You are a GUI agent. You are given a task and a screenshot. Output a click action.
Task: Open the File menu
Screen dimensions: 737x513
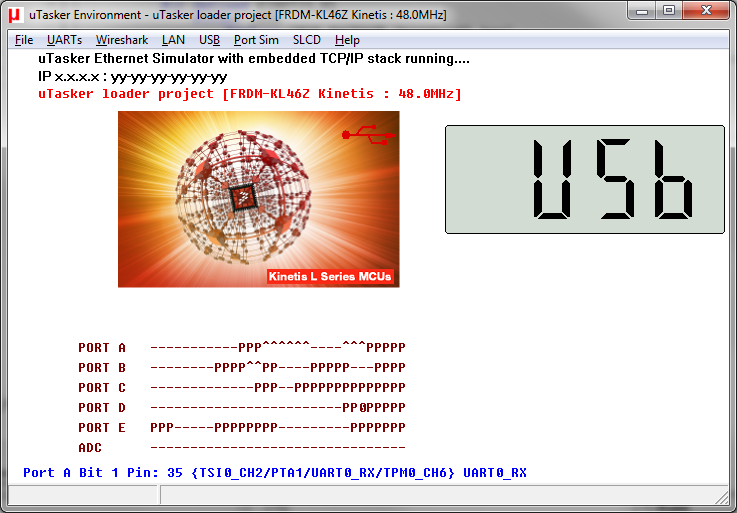[24, 40]
